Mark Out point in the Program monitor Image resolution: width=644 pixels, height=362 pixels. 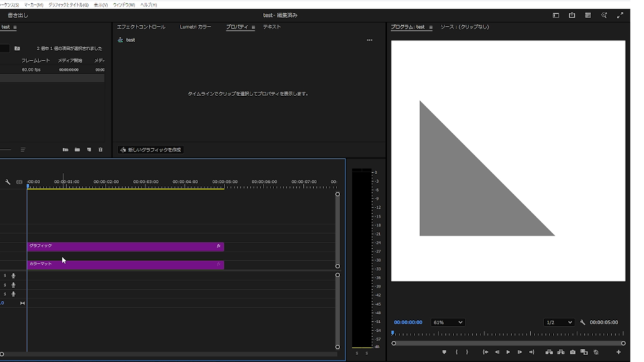click(467, 352)
